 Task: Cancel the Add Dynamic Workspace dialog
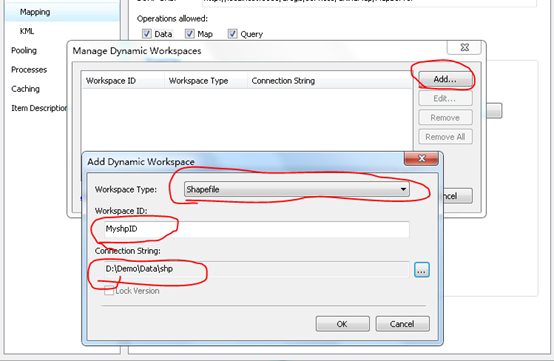click(402, 324)
